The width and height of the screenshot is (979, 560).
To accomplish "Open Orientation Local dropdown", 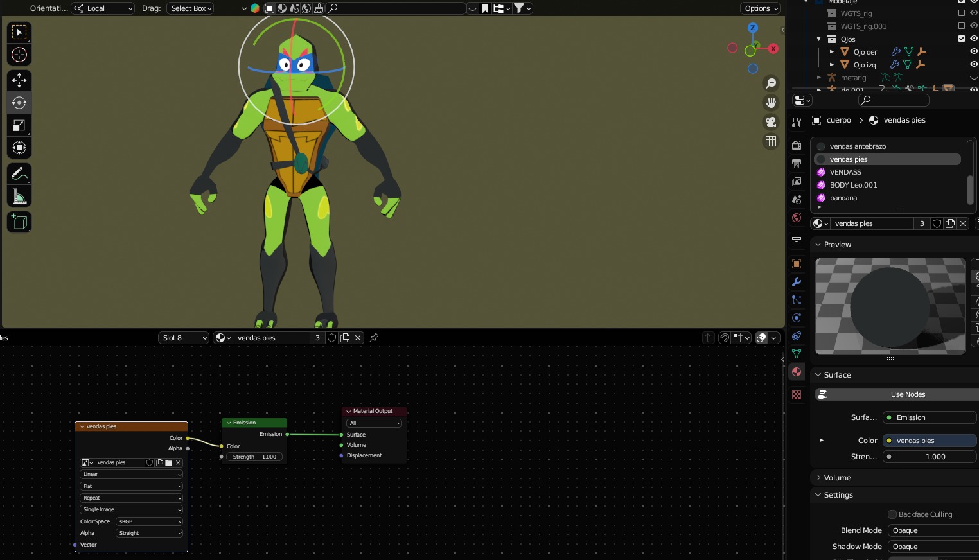I will [103, 8].
